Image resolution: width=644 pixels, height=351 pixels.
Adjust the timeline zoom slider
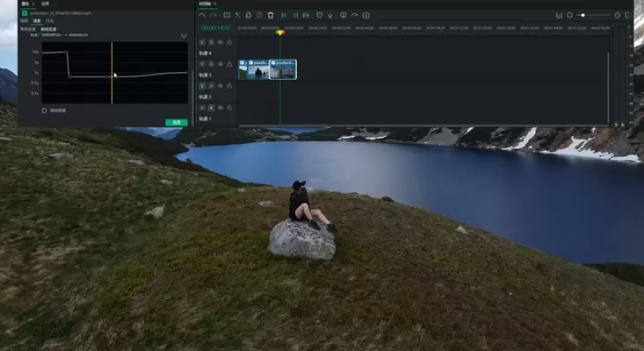582,15
